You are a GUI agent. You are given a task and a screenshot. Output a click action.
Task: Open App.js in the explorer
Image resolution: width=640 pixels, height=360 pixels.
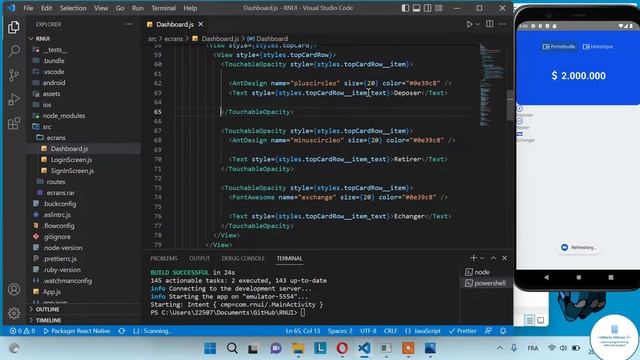pyautogui.click(x=52, y=292)
